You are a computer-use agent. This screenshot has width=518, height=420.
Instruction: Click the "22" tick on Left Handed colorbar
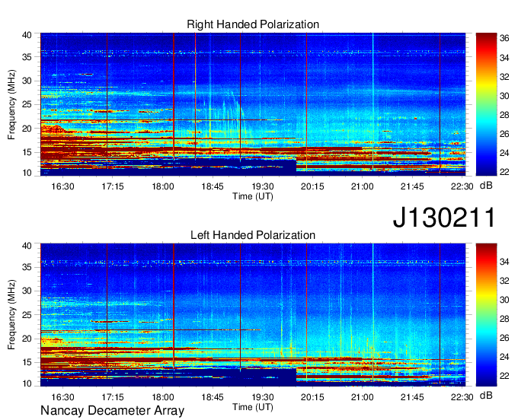(x=504, y=376)
